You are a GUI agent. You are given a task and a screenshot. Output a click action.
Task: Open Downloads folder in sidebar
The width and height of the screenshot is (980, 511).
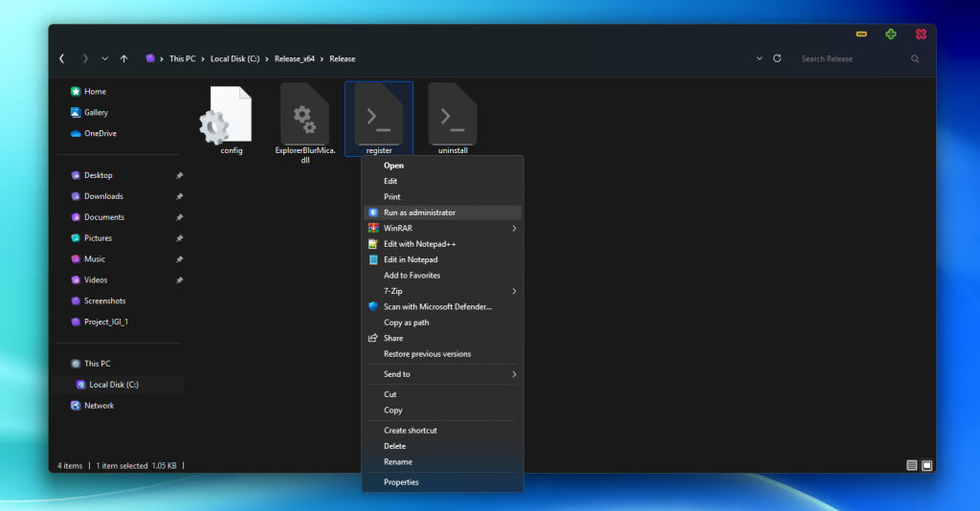point(103,196)
